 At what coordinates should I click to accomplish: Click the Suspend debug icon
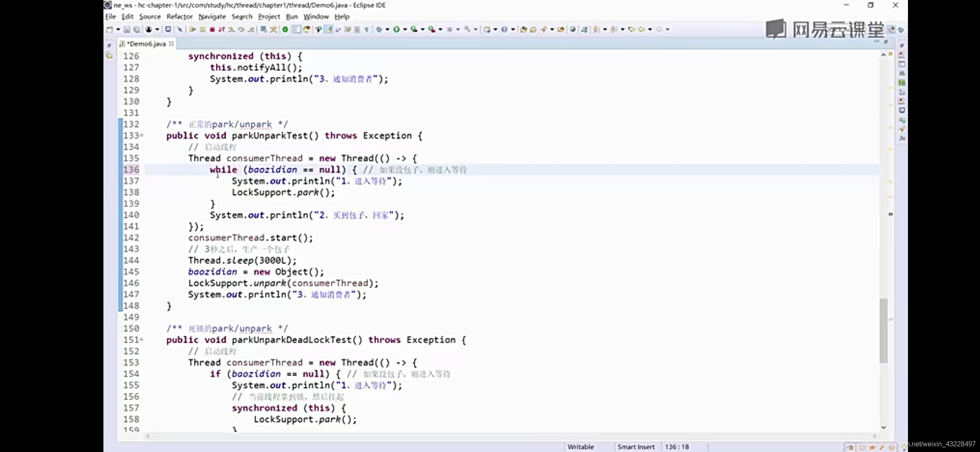202,29
